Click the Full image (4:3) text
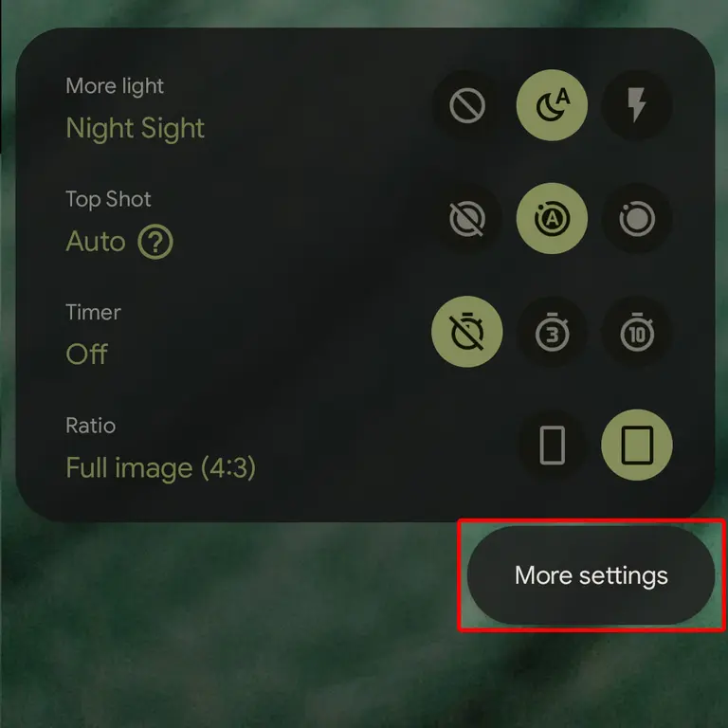 pos(160,467)
